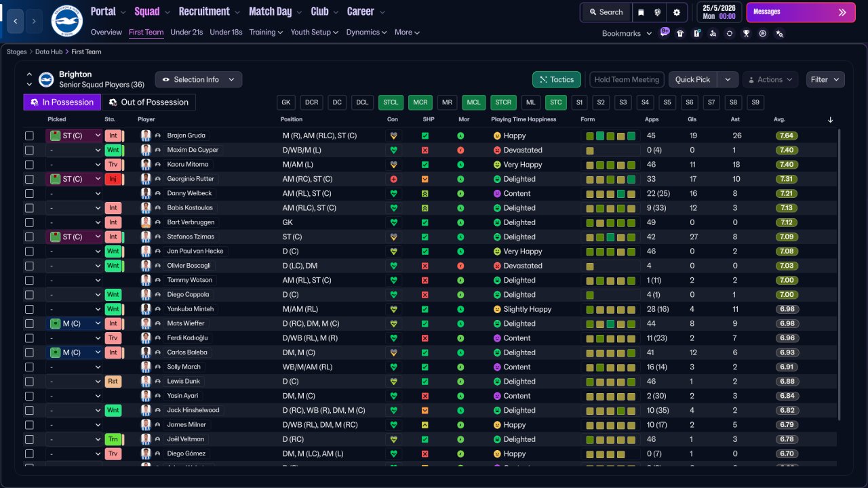Image resolution: width=868 pixels, height=488 pixels.
Task: Tick the checkbox for Kaoru Mitoma
Action: pyautogui.click(x=29, y=165)
